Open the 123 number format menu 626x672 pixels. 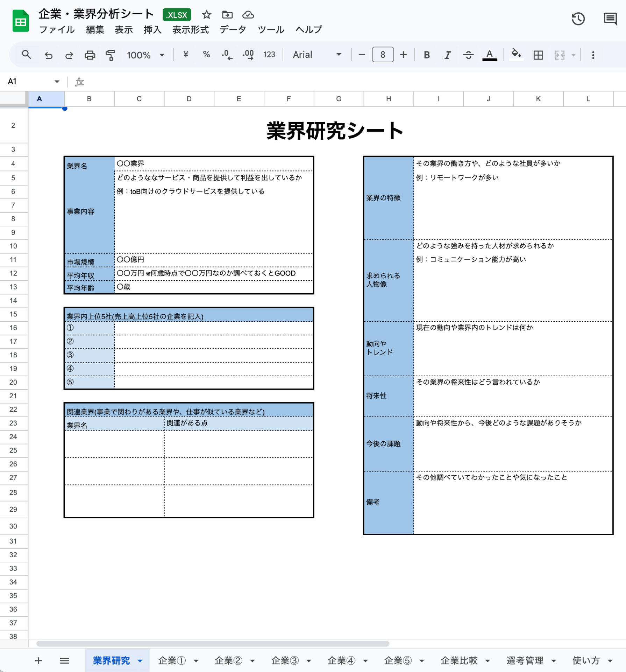[269, 55]
